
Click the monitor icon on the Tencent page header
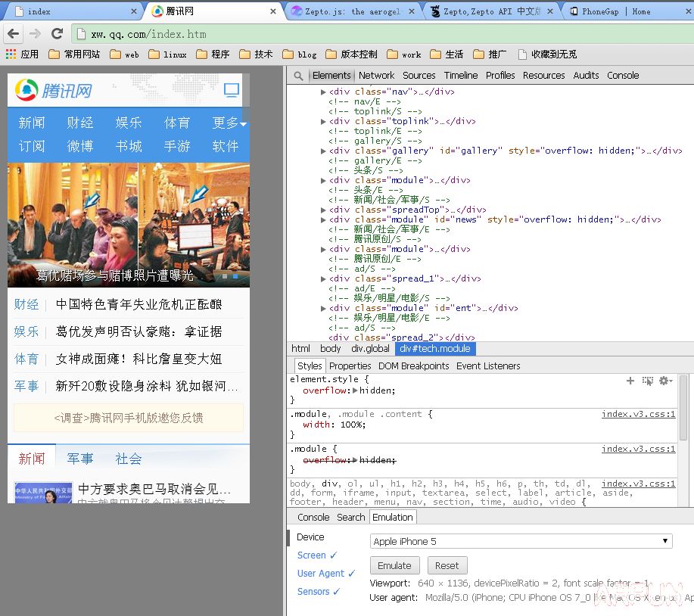click(x=231, y=89)
